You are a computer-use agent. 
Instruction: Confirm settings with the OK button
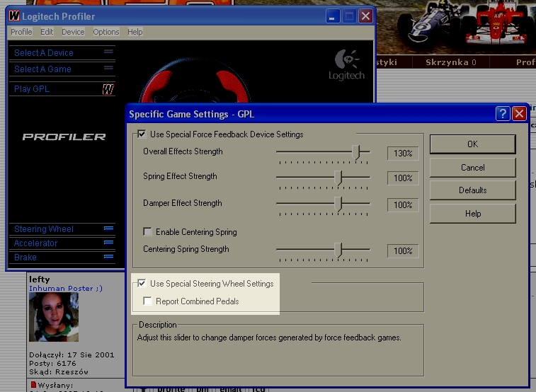472,144
